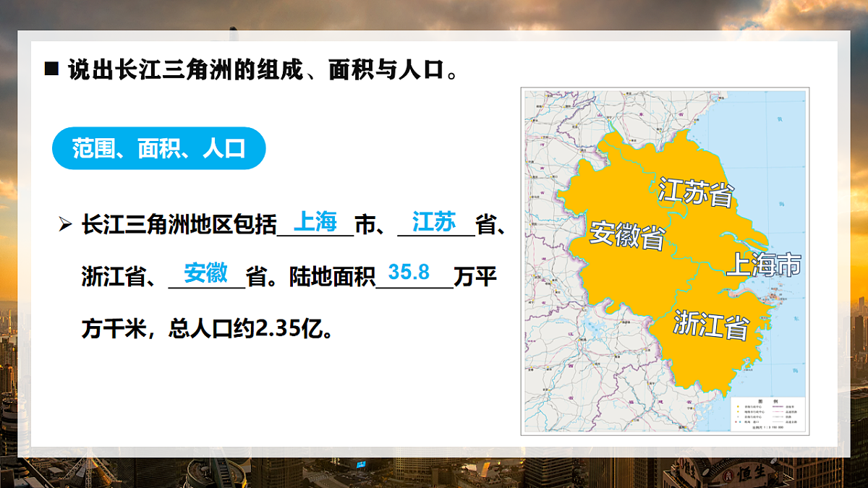Click the black square bullet beside the heading
Screen dimensions: 868x488
pos(51,69)
